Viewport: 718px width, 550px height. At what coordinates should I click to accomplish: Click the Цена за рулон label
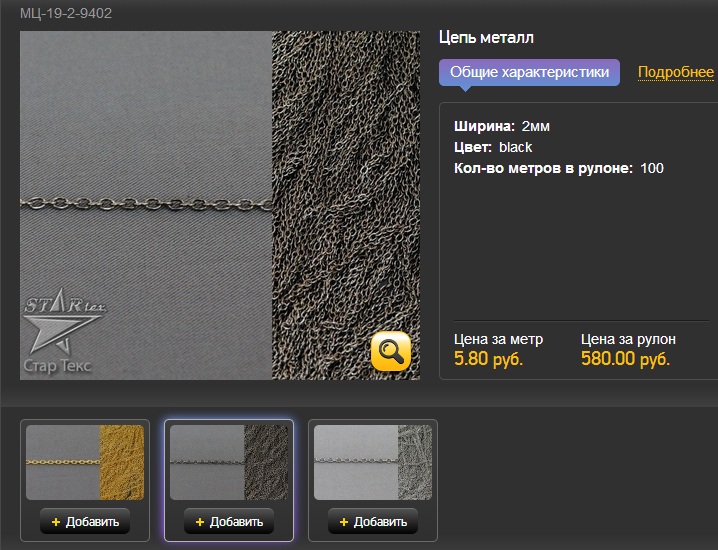click(x=628, y=339)
